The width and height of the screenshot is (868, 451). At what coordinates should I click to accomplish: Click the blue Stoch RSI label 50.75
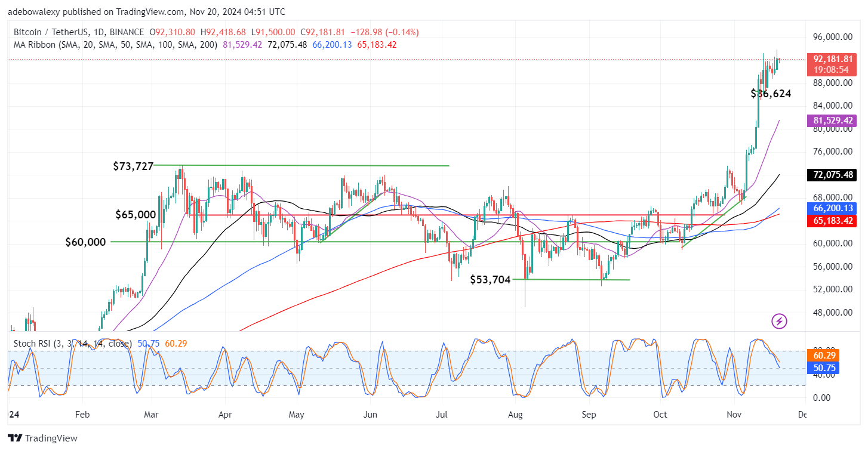click(x=823, y=368)
